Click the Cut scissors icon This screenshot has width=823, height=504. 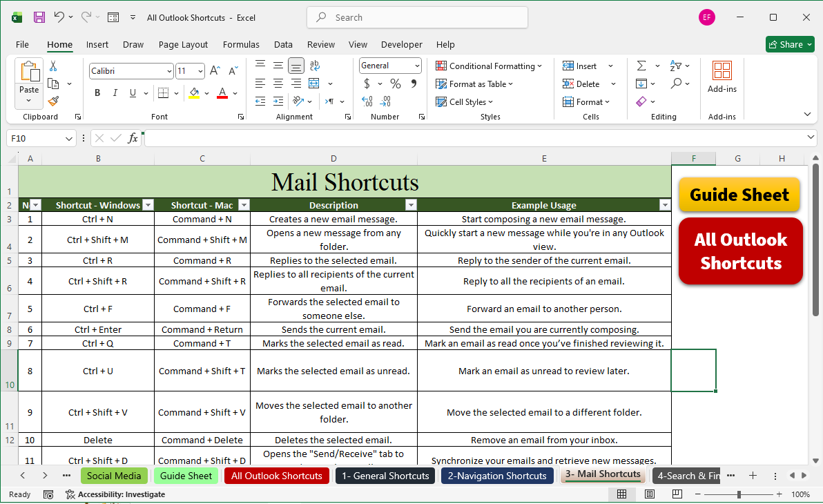coord(53,66)
